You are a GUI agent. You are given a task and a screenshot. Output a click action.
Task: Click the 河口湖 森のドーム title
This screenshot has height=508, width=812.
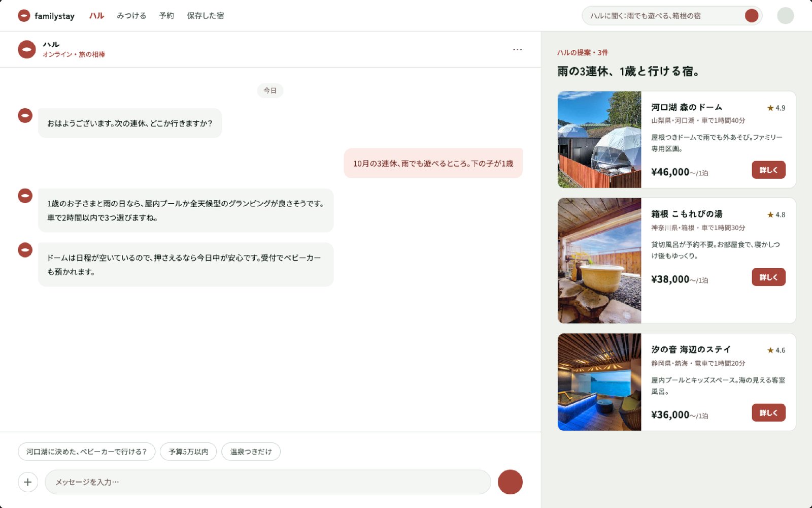pyautogui.click(x=687, y=107)
